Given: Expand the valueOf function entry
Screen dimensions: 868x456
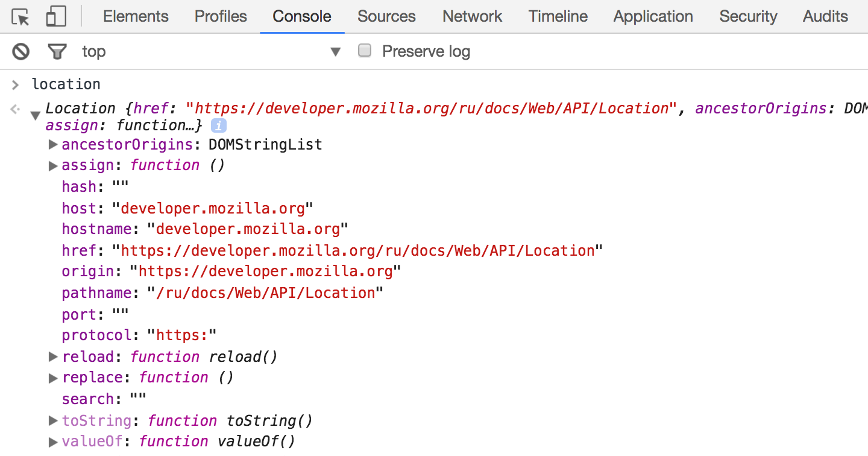Looking at the screenshot, I should [x=53, y=442].
